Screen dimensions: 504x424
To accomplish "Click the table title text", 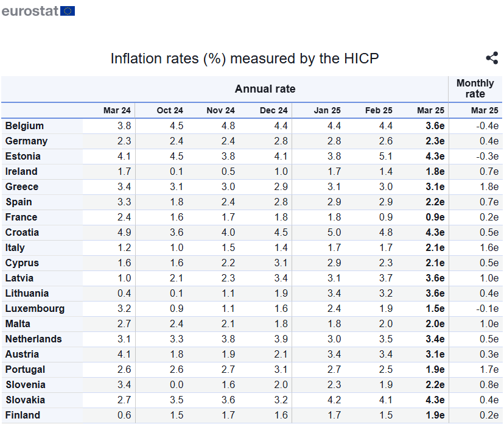I will pos(245,58).
